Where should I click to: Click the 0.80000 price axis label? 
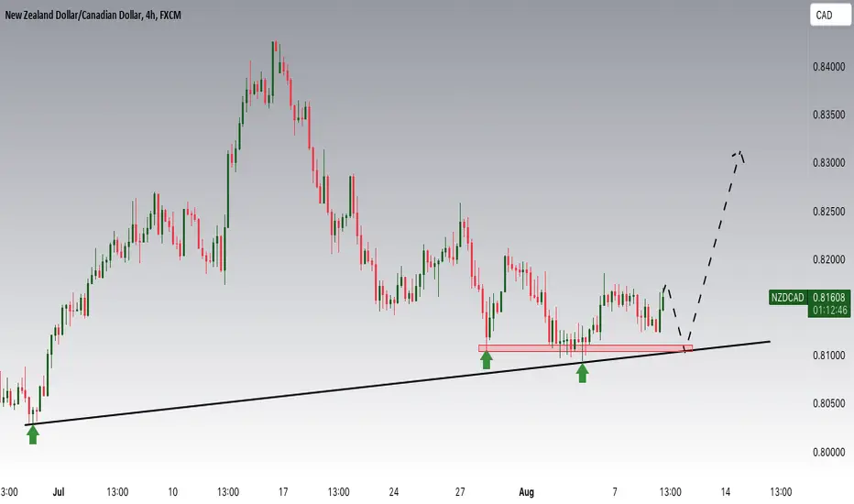tap(829, 453)
